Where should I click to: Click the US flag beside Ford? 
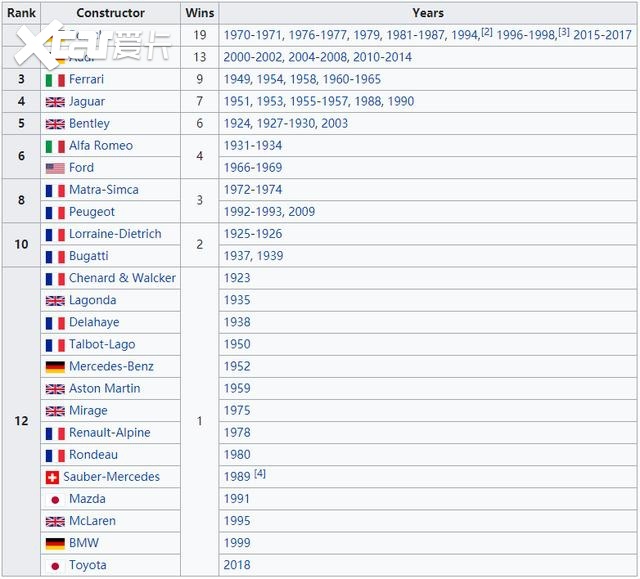pyautogui.click(x=55, y=168)
